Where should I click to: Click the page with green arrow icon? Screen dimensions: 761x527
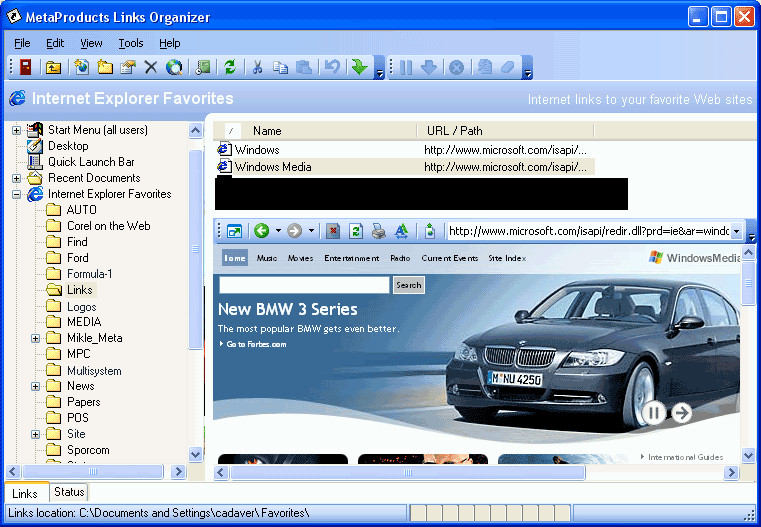[430, 231]
